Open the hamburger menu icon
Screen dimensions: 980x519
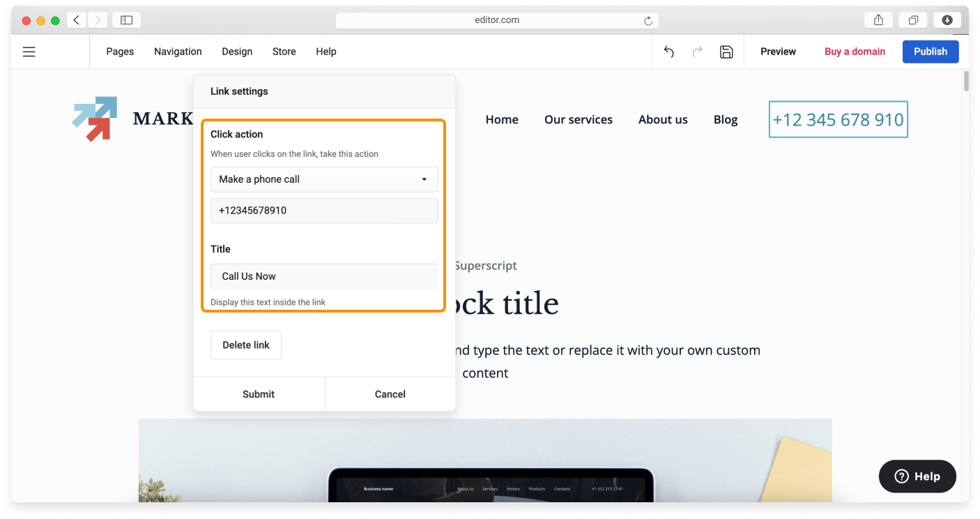pyautogui.click(x=29, y=52)
